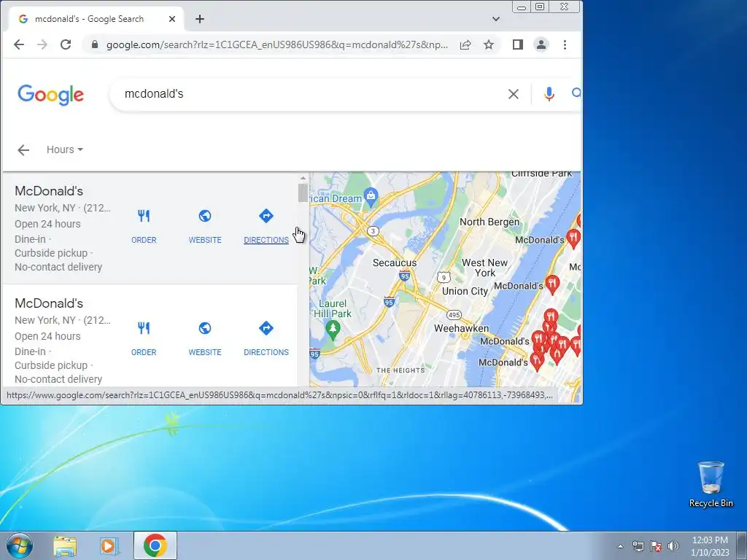Open Chrome's side panel
The height and width of the screenshot is (560, 747).
pos(518,44)
